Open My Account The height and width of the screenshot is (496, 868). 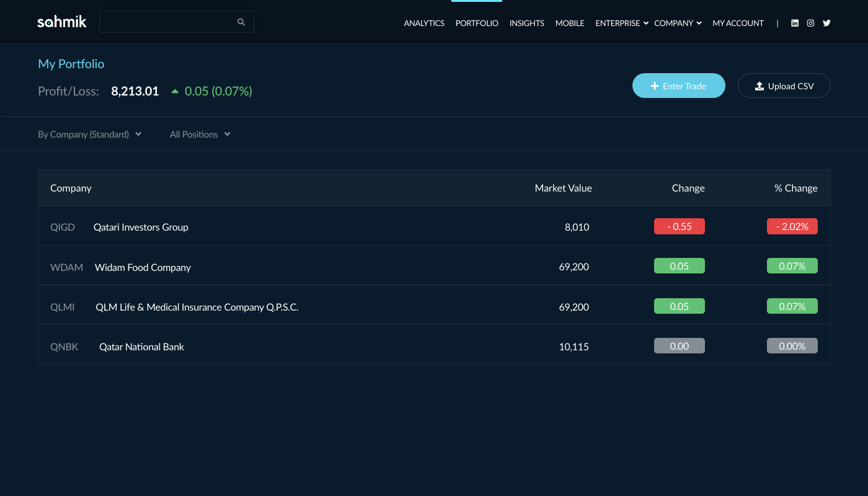738,23
